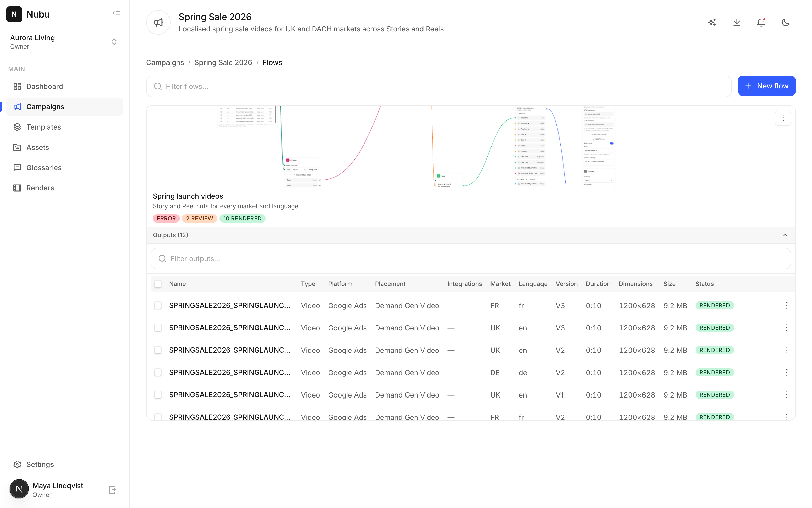This screenshot has width=812, height=508.
Task: Open row menu for FR V3 output
Action: coord(787,305)
